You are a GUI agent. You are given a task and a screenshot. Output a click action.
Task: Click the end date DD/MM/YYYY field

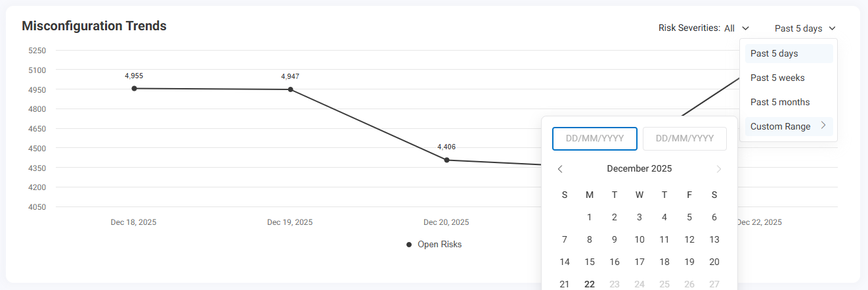click(685, 139)
